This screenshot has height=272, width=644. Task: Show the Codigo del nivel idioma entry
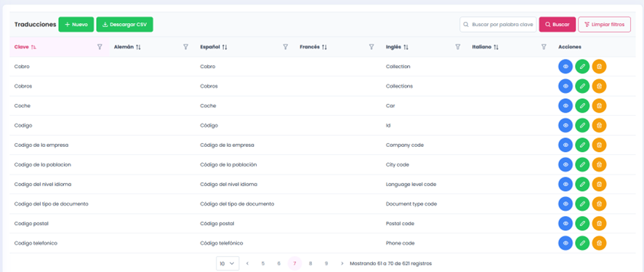[565, 184]
